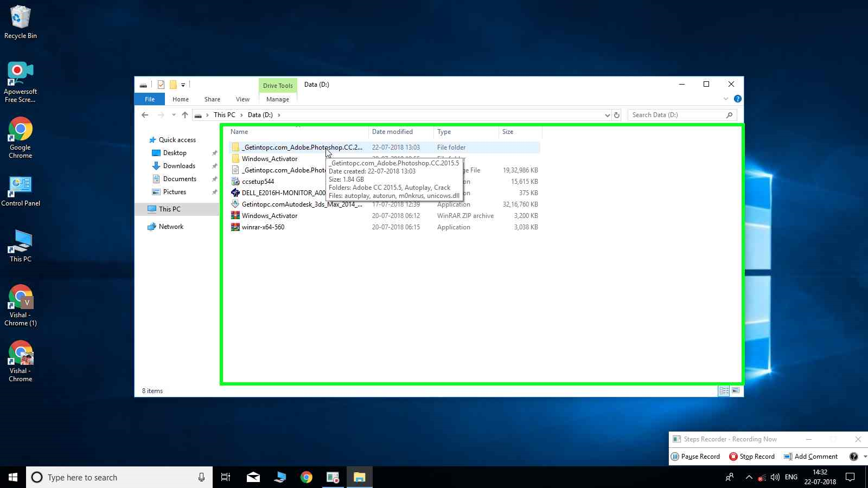Open Task View from the taskbar
Viewport: 868px width, 488px height.
tap(226, 477)
